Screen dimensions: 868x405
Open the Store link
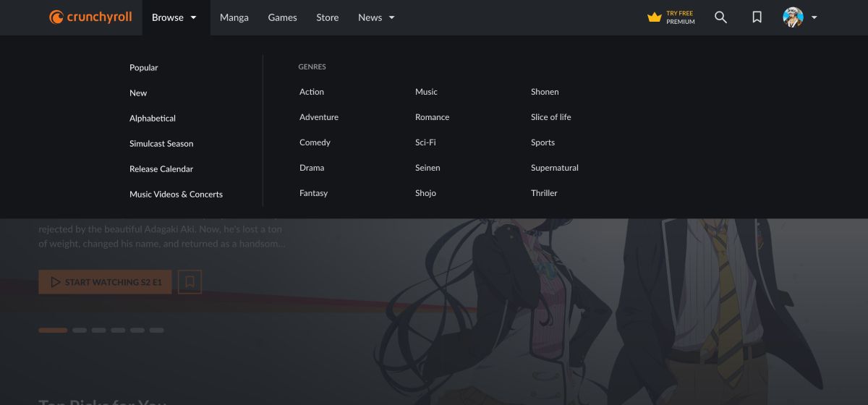point(327,17)
